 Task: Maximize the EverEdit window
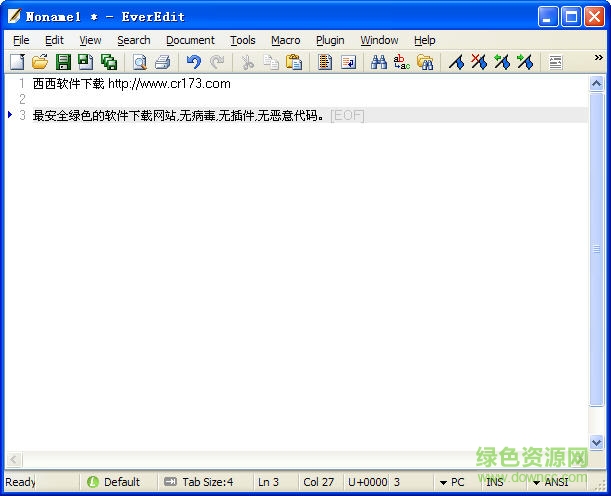click(x=571, y=16)
